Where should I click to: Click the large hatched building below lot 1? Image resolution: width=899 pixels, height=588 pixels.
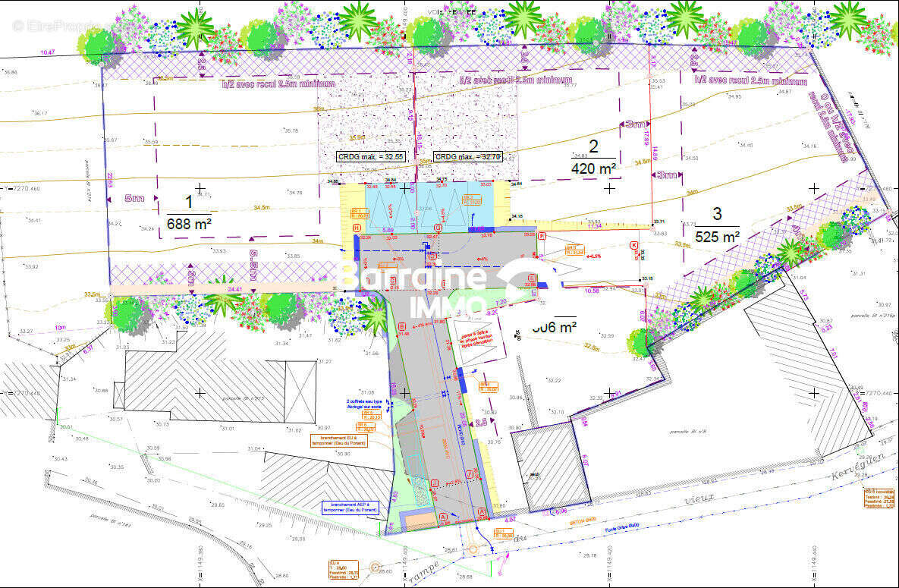tap(219, 385)
